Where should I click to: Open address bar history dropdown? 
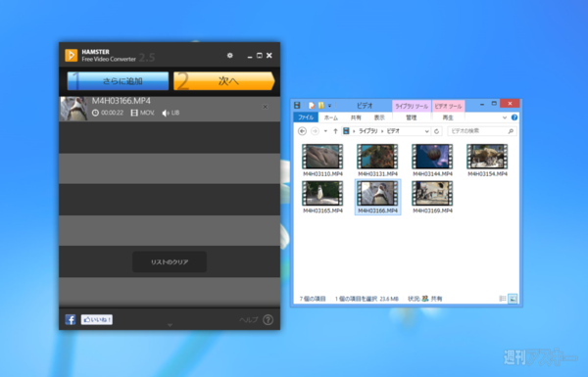426,131
